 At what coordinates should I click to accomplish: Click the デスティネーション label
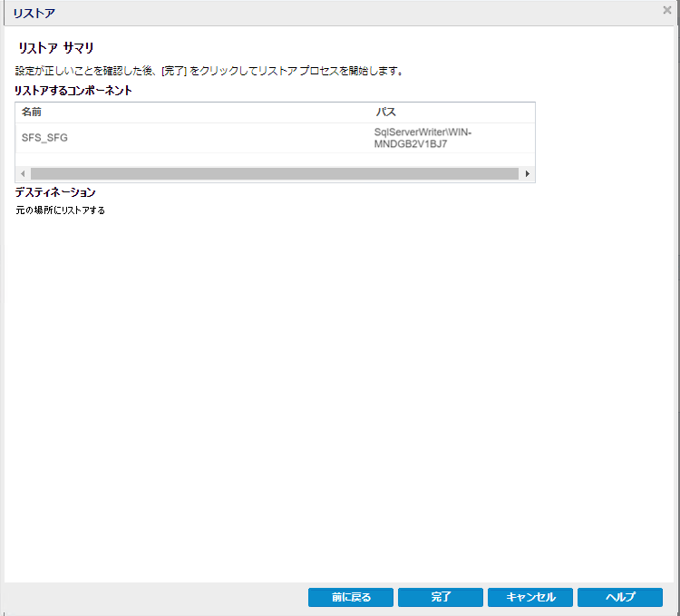click(x=55, y=192)
